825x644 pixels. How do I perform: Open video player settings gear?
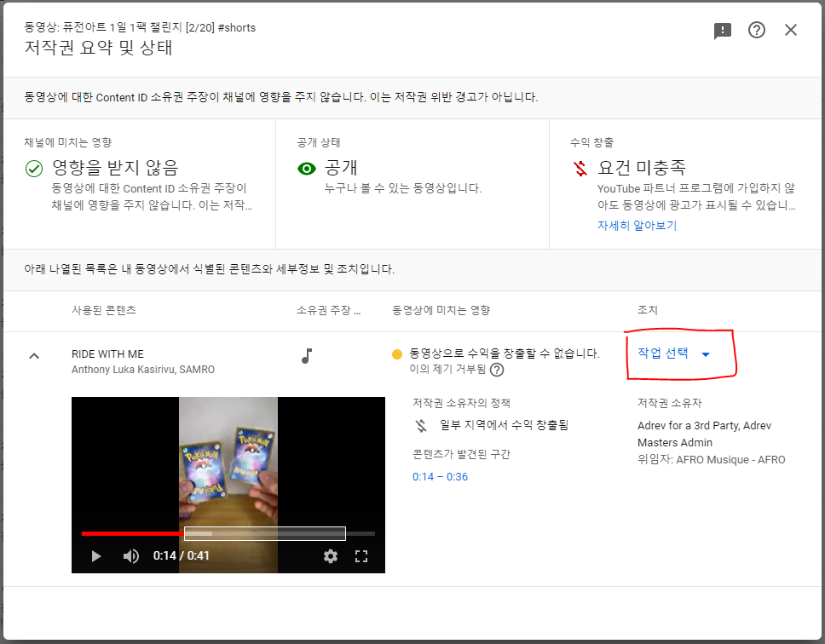pyautogui.click(x=331, y=556)
